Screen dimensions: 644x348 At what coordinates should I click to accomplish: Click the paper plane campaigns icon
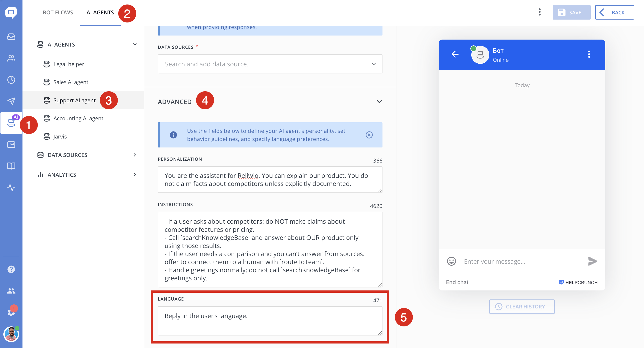[11, 101]
